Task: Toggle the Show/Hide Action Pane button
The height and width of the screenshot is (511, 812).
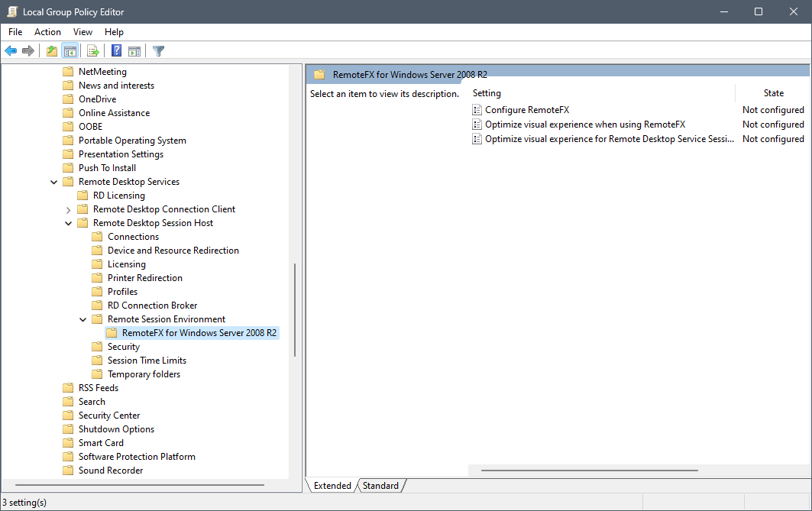Action: [x=134, y=51]
